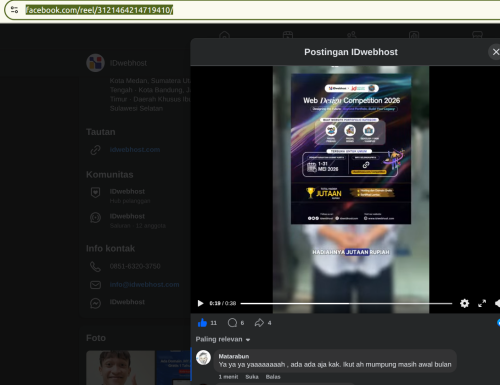This screenshot has width=500, height=385.
Task: Click Balas on Matarabun's comment
Action: tap(273, 377)
